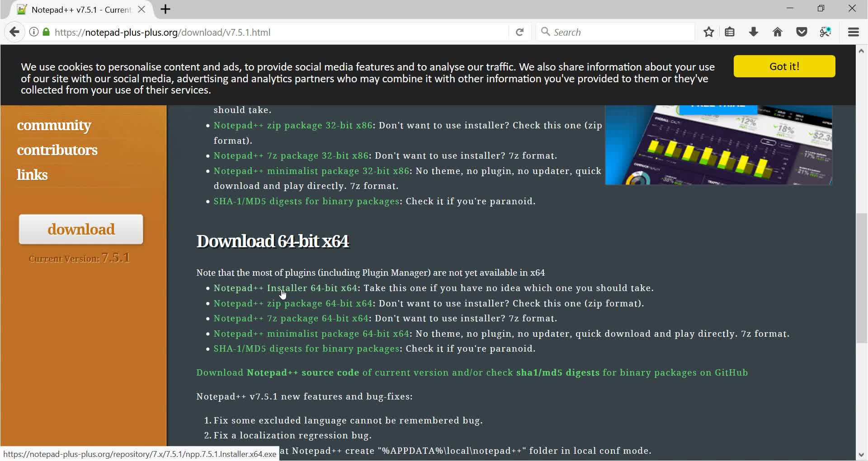The width and height of the screenshot is (868, 461).
Task: Reload the Notepad++ download page
Action: click(x=520, y=32)
